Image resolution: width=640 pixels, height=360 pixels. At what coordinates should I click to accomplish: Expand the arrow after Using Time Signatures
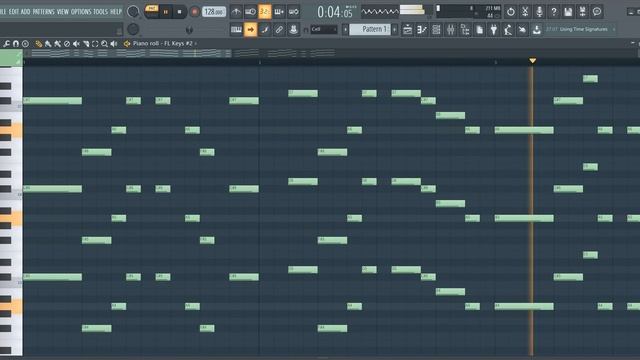(x=613, y=29)
